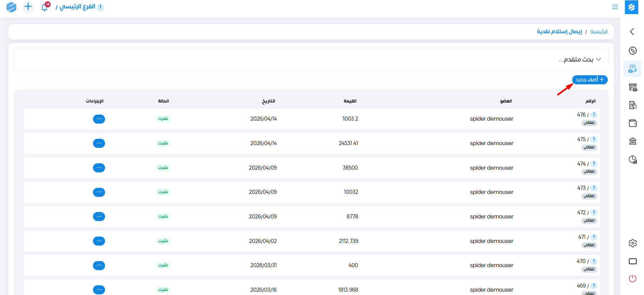Expand the بحث متقدم advanced search panel
Viewport: 644px width, 295px height.
tap(580, 59)
